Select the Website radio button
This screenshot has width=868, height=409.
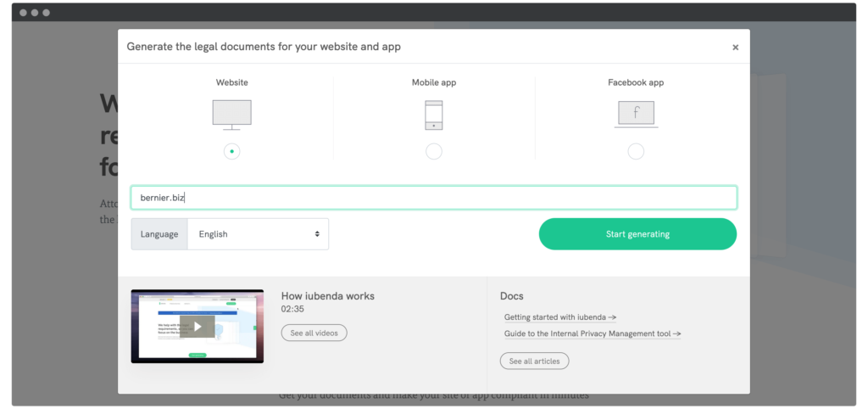231,151
